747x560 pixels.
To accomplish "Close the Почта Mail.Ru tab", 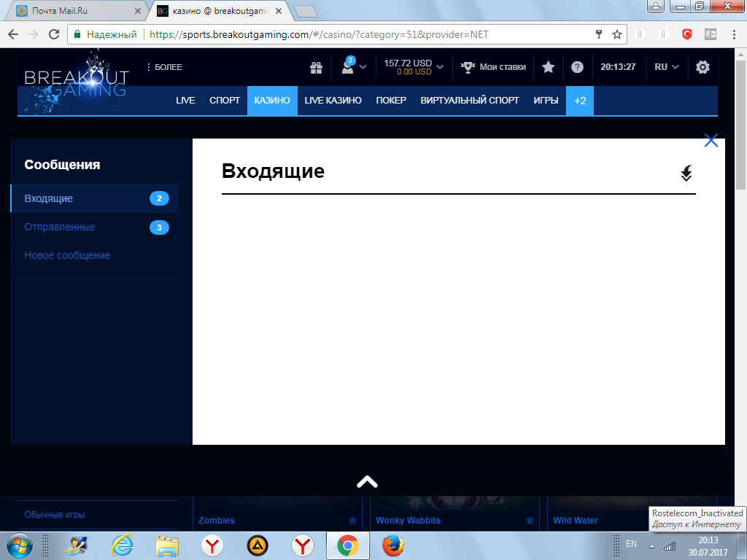I will [x=138, y=11].
